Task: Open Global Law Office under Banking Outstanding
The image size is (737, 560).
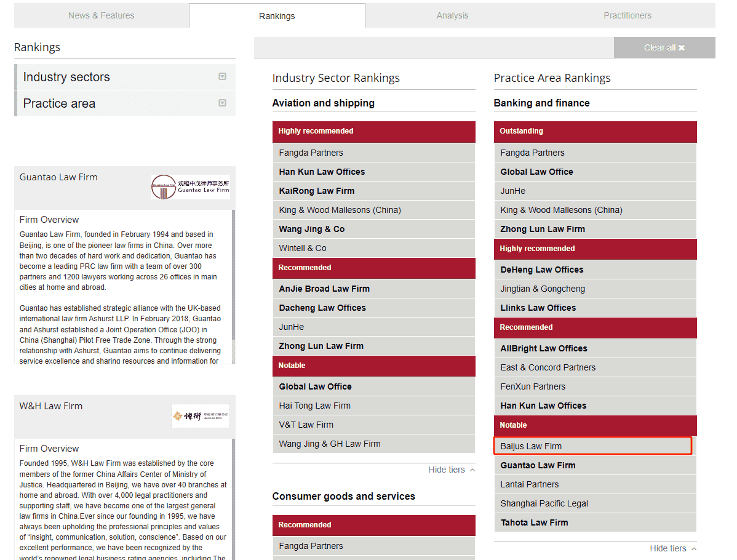Action: (595, 172)
